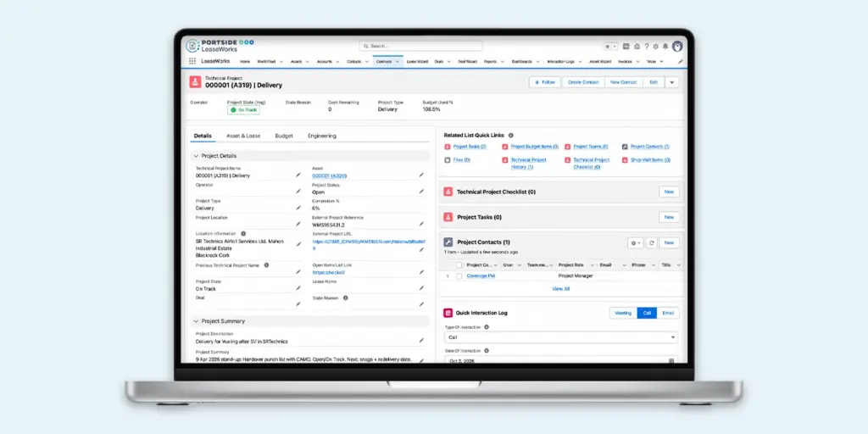
Task: Click New in Project Contacts
Action: [x=669, y=243]
